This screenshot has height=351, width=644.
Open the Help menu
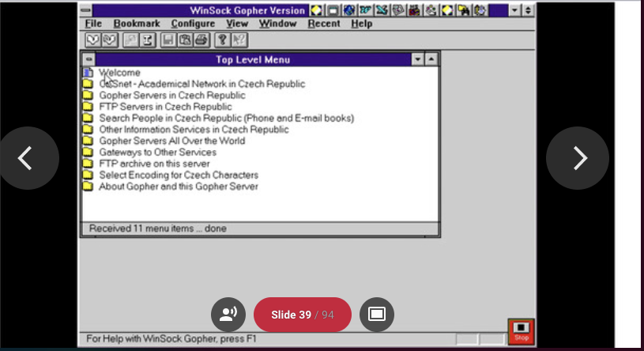click(361, 24)
